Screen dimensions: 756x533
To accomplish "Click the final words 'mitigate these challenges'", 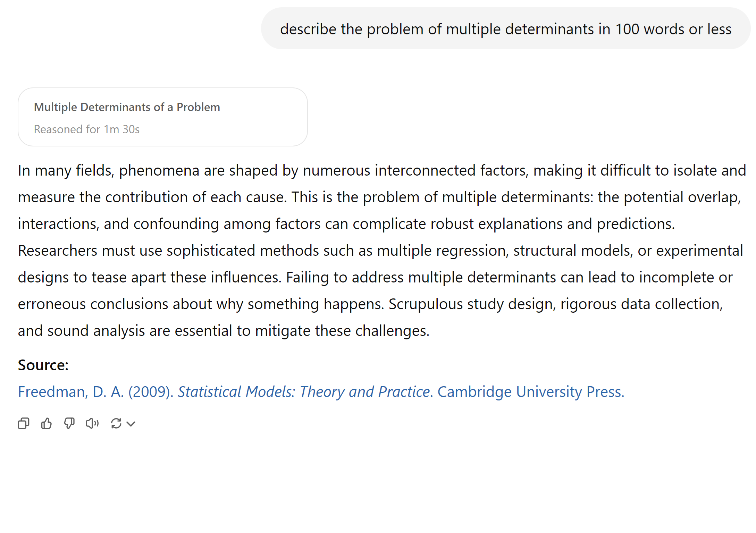I will [x=342, y=331].
